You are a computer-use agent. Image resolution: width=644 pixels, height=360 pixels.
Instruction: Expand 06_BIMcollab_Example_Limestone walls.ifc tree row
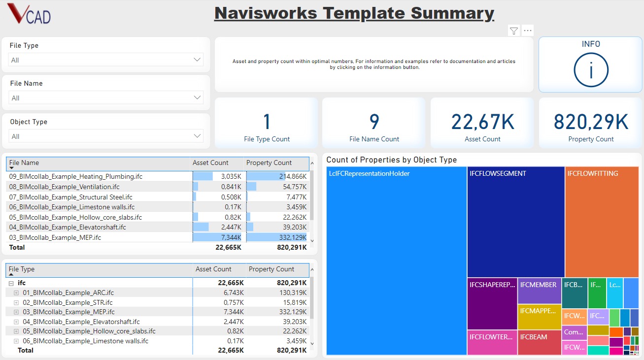16,341
